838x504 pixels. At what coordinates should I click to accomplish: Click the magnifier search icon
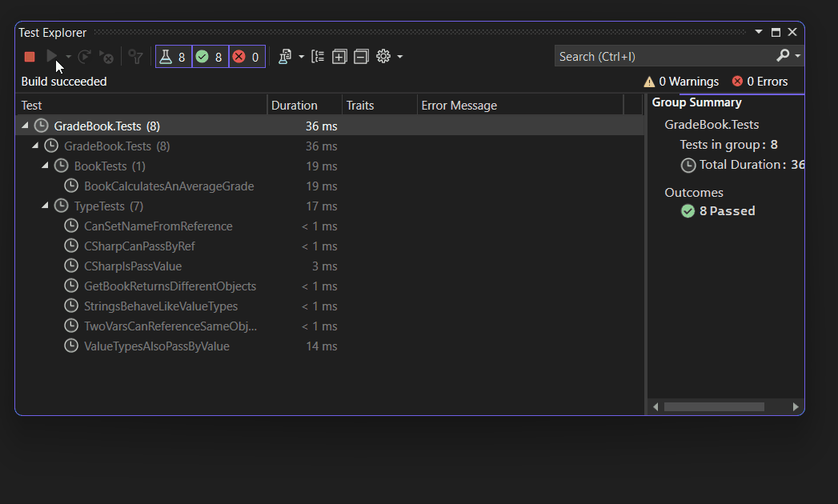click(783, 55)
